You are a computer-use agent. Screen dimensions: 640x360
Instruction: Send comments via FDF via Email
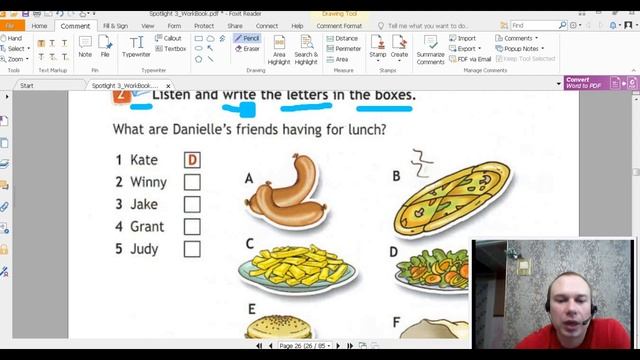470,59
